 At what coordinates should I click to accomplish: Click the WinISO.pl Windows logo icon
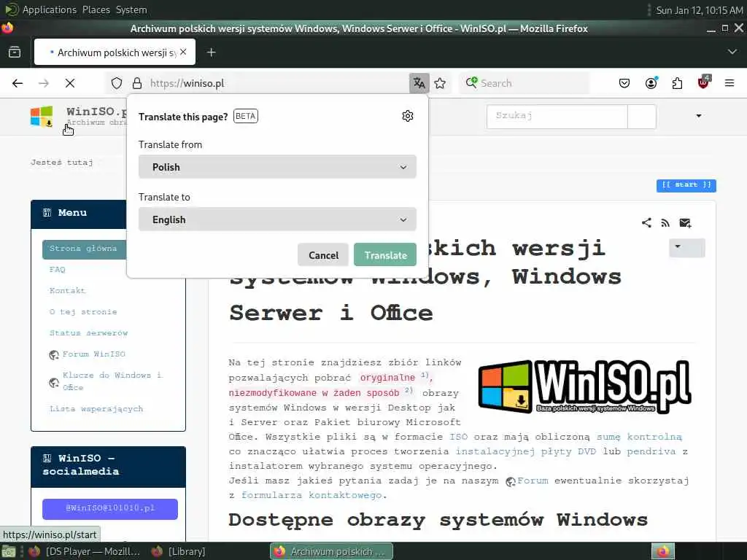click(x=42, y=117)
